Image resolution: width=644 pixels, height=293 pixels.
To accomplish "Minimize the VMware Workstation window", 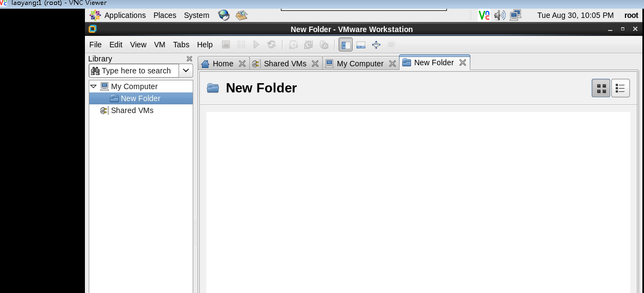I will coord(610,29).
